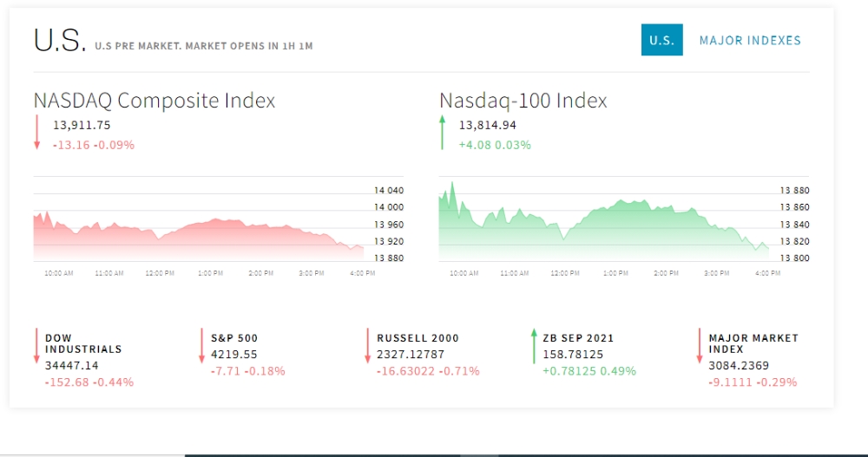Click the NASDAQ Composite red area chart

coord(199,235)
